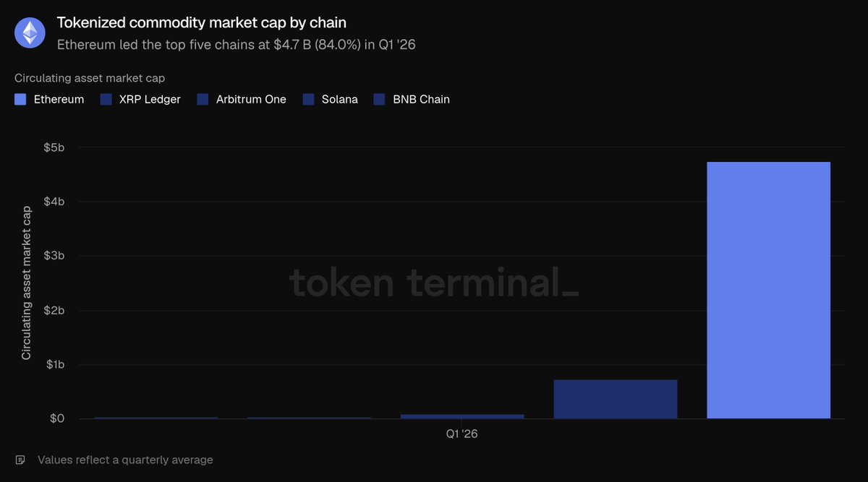The image size is (868, 482).
Task: Click the subtitle about Ethereum's 84.0% share
Action: coord(236,44)
